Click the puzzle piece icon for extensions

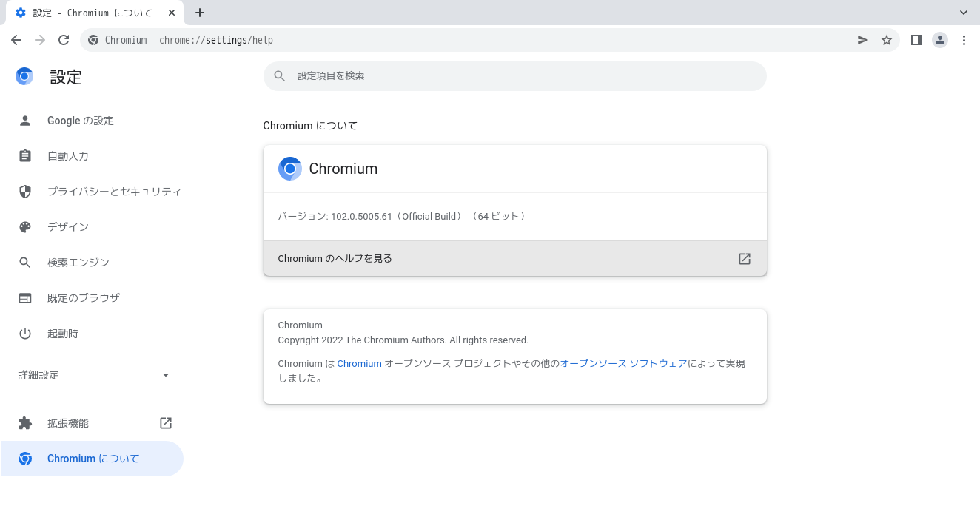tap(25, 423)
